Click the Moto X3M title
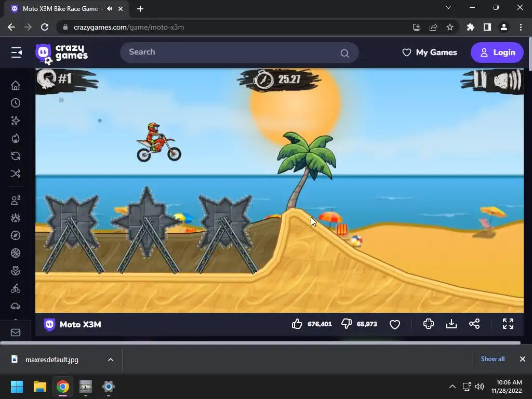 point(81,325)
